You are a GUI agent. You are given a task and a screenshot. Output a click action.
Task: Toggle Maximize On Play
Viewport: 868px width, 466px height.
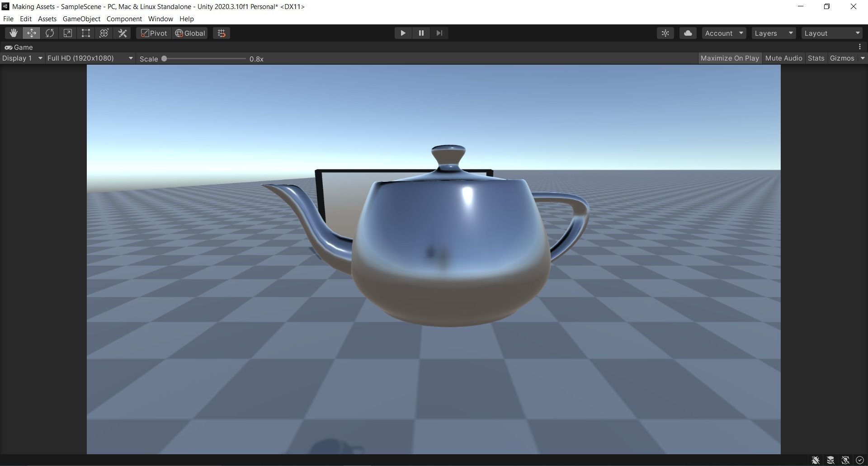730,58
